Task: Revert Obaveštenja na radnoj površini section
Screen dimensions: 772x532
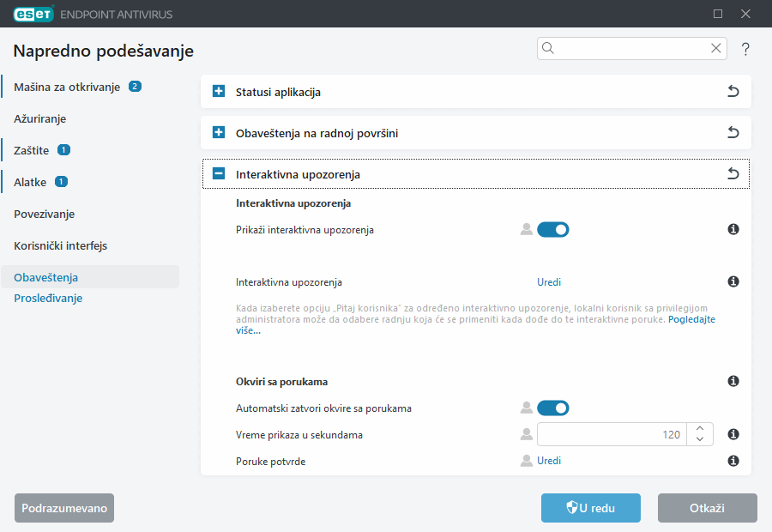Action: (x=733, y=132)
